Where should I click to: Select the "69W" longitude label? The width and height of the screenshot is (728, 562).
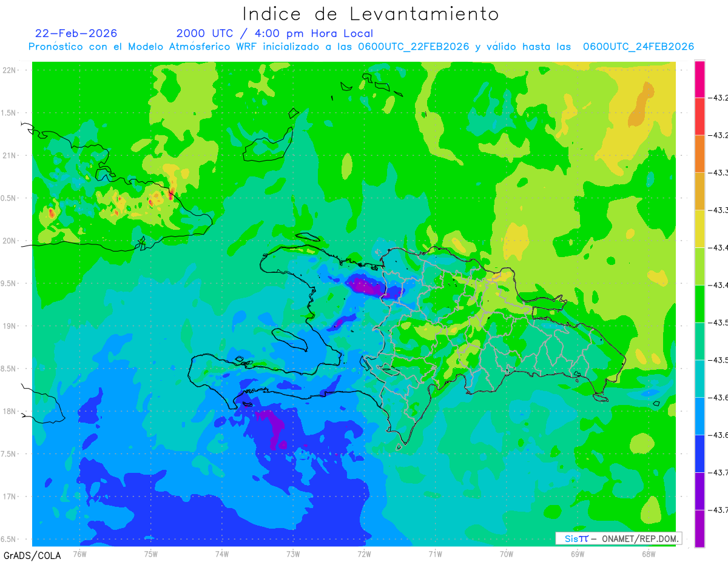point(578,554)
